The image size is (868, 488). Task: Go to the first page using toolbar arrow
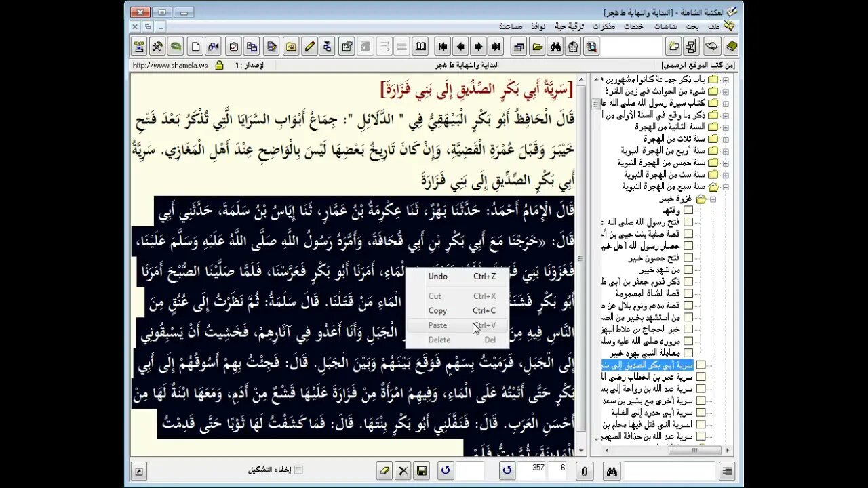(x=443, y=47)
